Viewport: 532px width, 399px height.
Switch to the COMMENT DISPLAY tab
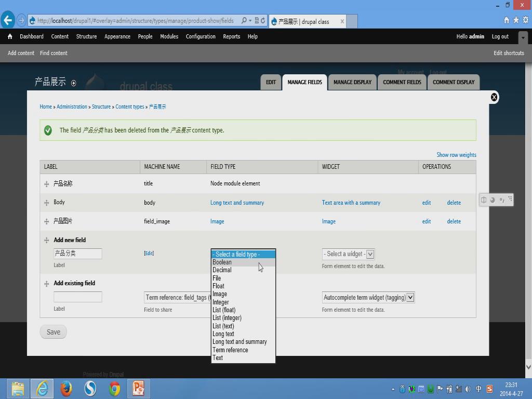point(454,83)
